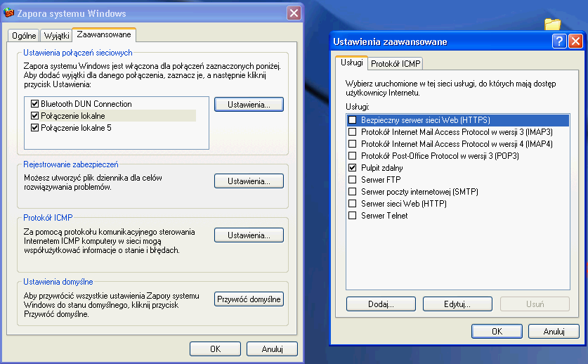Uncheck Bluetooth DUN Connection checkbox

35,104
